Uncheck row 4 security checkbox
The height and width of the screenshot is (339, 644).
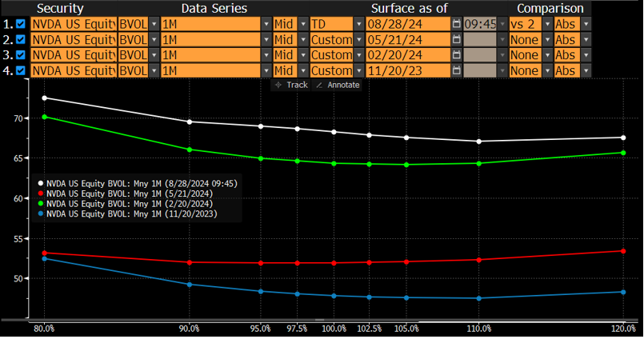point(21,70)
